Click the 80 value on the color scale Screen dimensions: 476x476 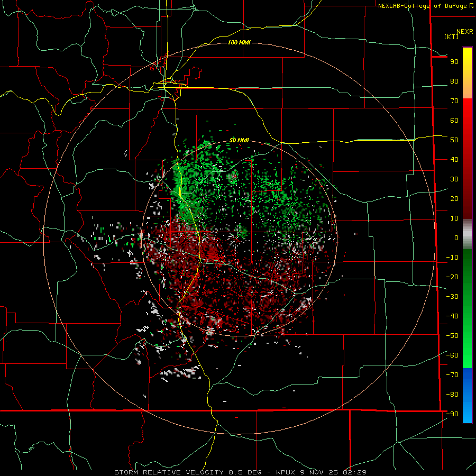click(x=454, y=81)
